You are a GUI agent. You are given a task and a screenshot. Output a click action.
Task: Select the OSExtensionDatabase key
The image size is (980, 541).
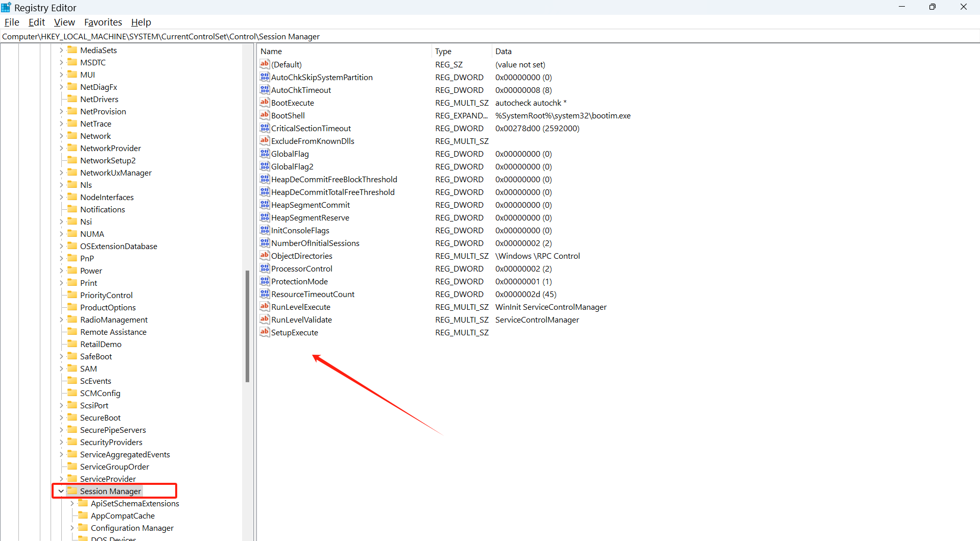click(x=118, y=246)
